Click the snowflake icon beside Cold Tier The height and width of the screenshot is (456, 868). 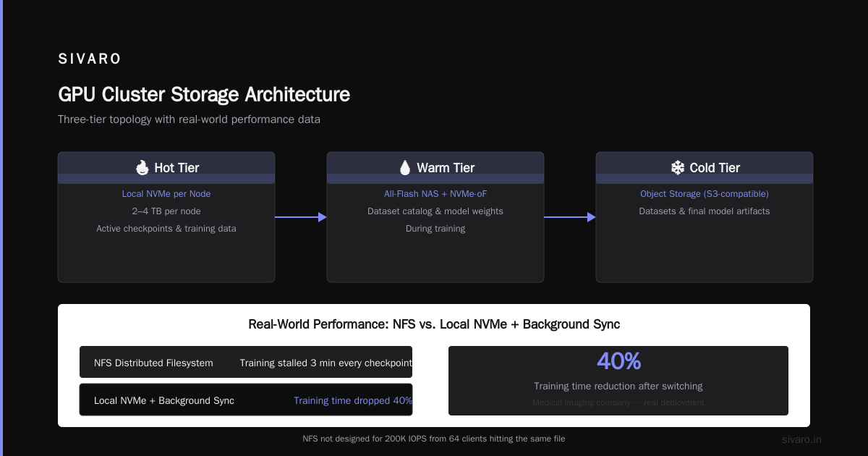tap(678, 168)
